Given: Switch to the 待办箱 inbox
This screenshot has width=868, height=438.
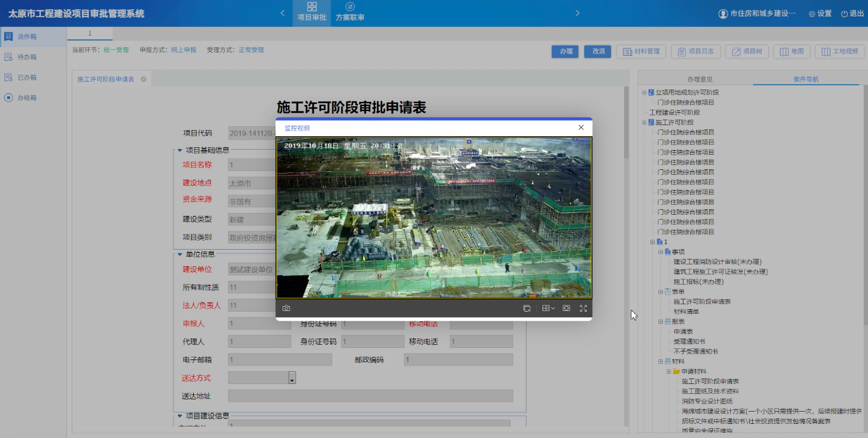Looking at the screenshot, I should pos(28,56).
